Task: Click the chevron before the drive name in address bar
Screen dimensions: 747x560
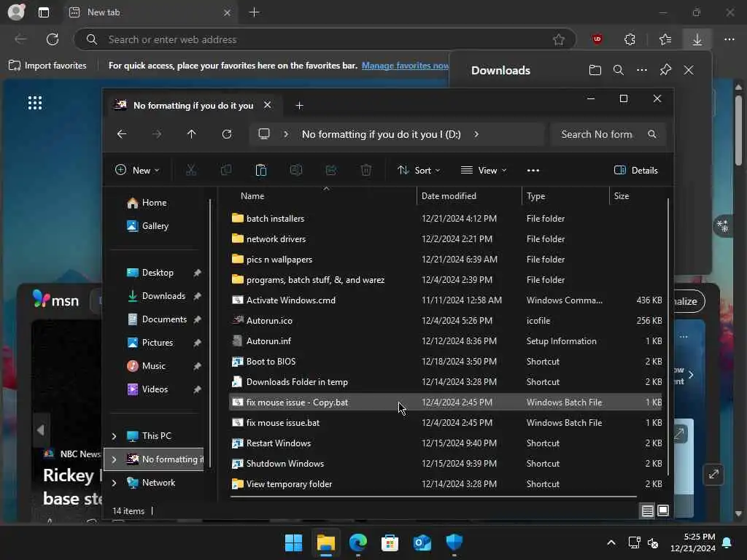Action: [x=286, y=134]
